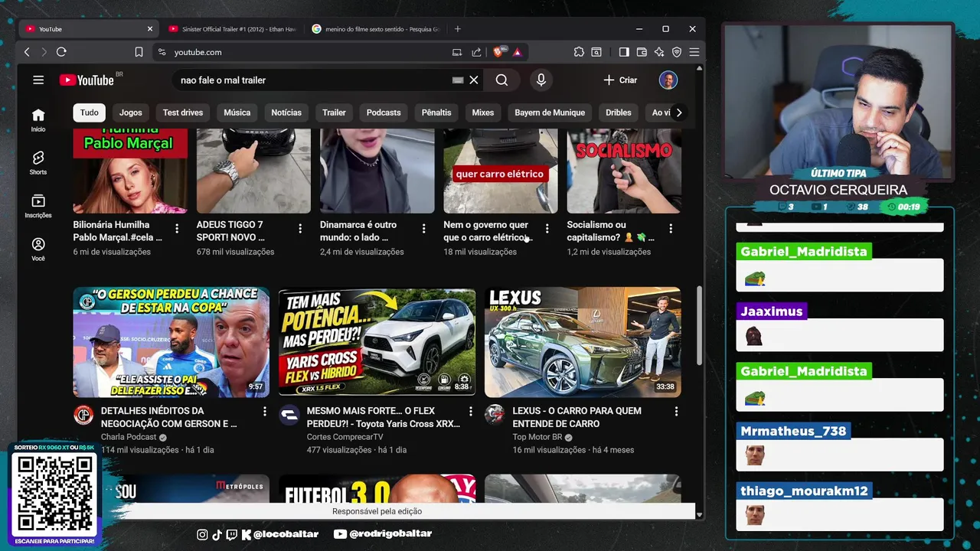Open options for Gerson negotiation video
Screen dimensions: 980x551
click(265, 412)
